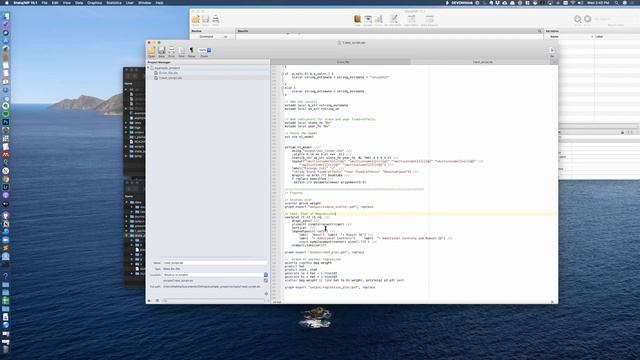Click Graph icon in Stata main toolbar
The height and width of the screenshot is (360, 640).
pos(379,20)
